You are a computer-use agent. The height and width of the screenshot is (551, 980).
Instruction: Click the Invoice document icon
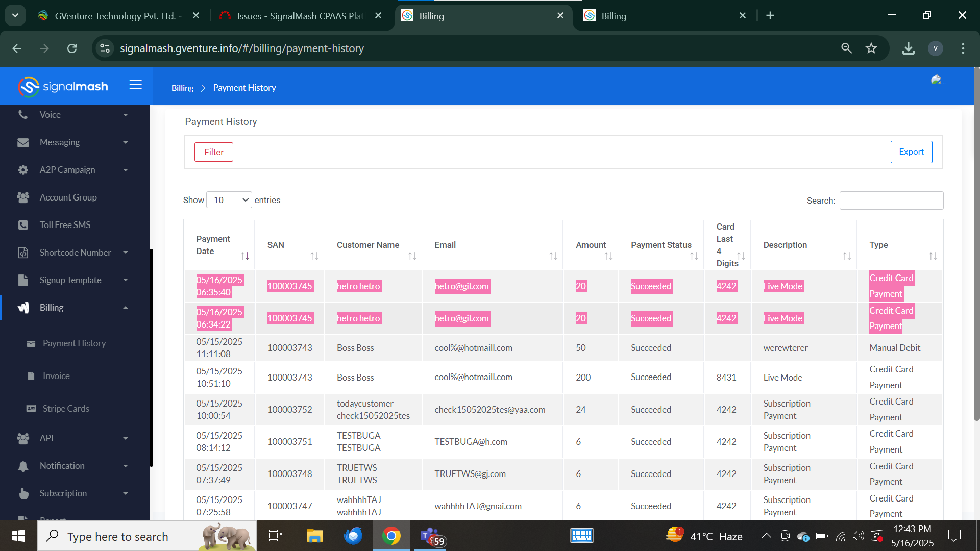coord(31,376)
